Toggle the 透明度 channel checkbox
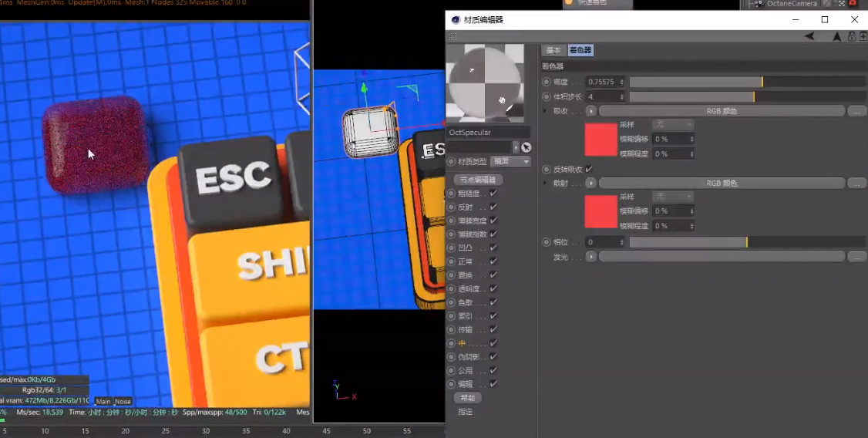 (x=493, y=288)
